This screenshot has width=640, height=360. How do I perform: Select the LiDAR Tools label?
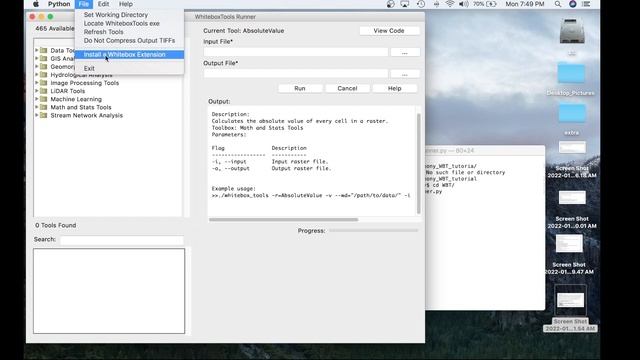tap(68, 91)
